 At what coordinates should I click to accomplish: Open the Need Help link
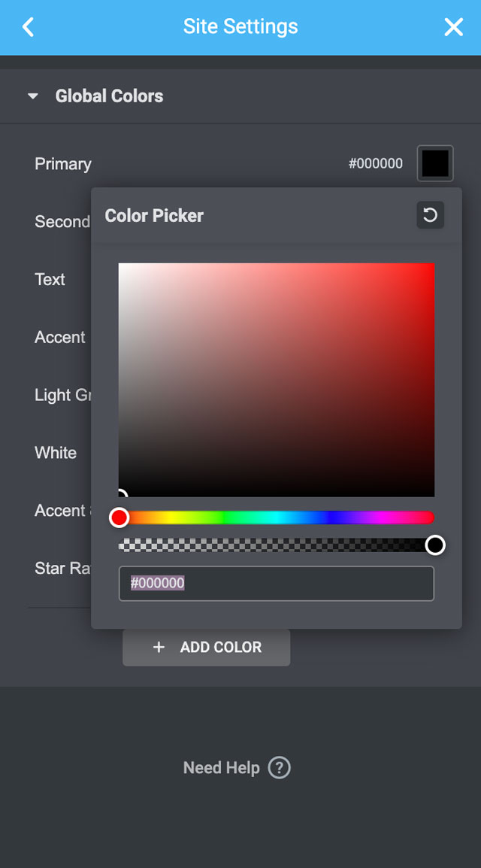[x=221, y=768]
